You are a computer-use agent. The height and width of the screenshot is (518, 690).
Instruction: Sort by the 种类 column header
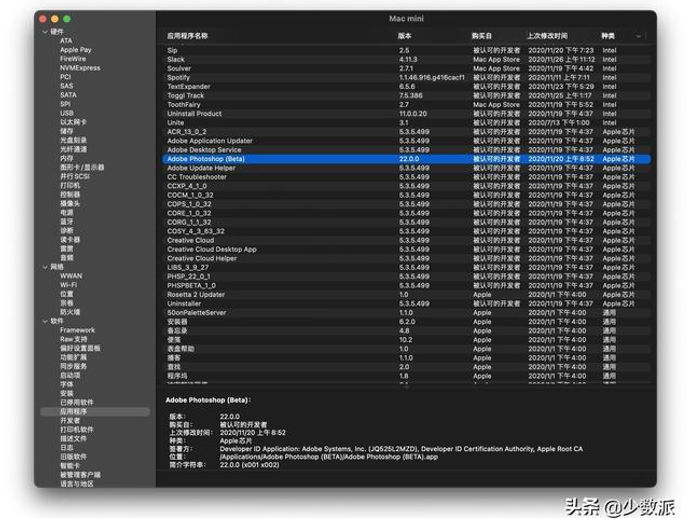pyautogui.click(x=608, y=36)
